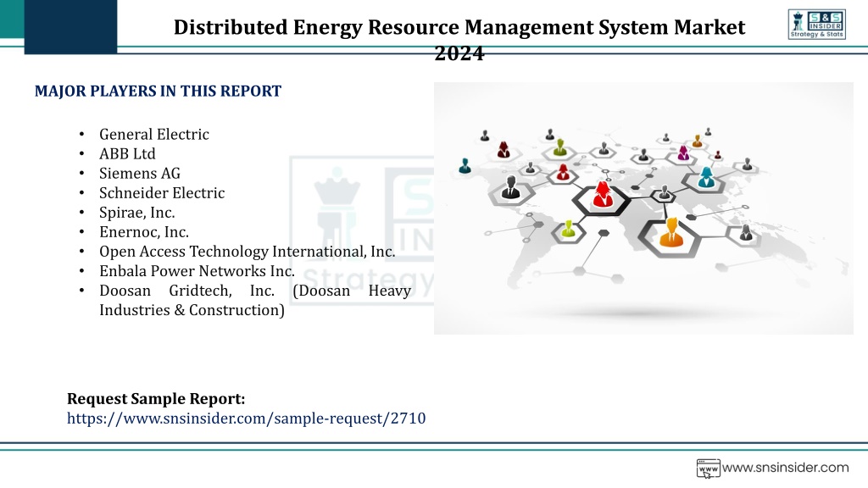Click the "Doosan Gridtech, Inc." entry
The width and height of the screenshot is (868, 488).
click(x=254, y=301)
